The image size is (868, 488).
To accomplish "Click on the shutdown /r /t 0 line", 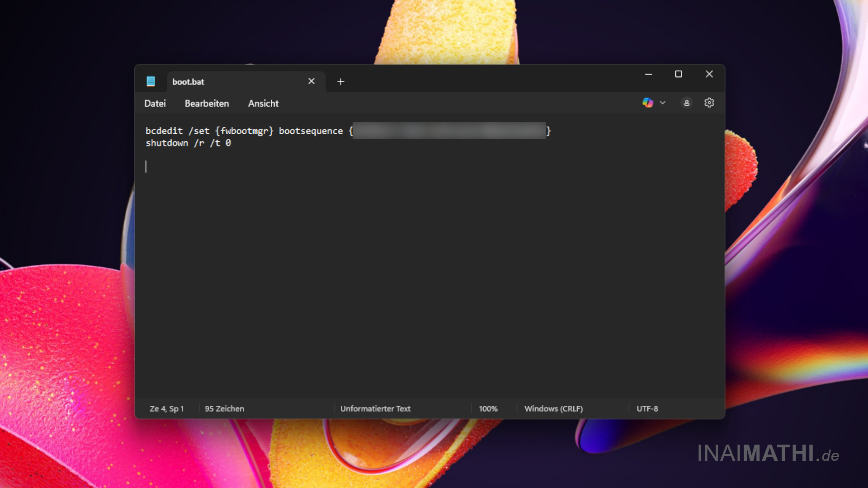I will (188, 143).
